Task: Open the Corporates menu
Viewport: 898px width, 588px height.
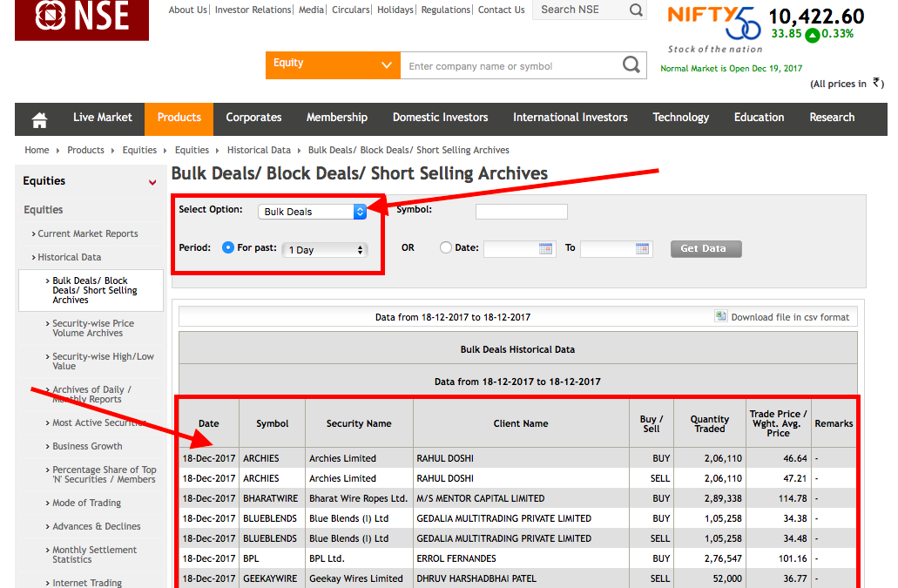Action: click(x=253, y=118)
